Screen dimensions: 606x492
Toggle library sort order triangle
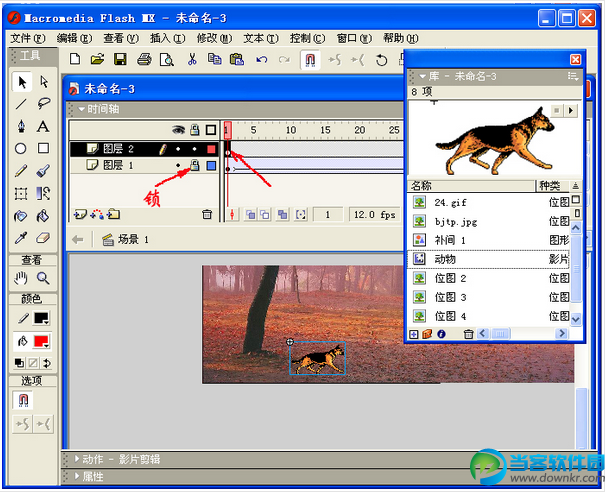pyautogui.click(x=575, y=186)
